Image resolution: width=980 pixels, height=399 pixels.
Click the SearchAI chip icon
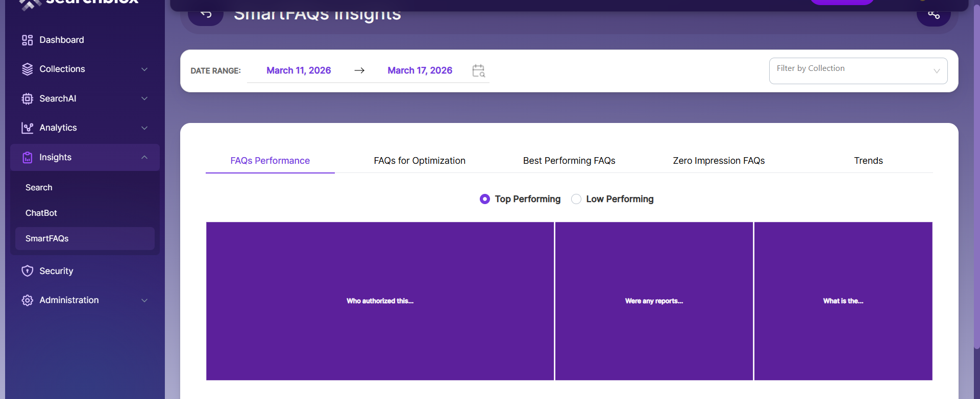tap(28, 98)
